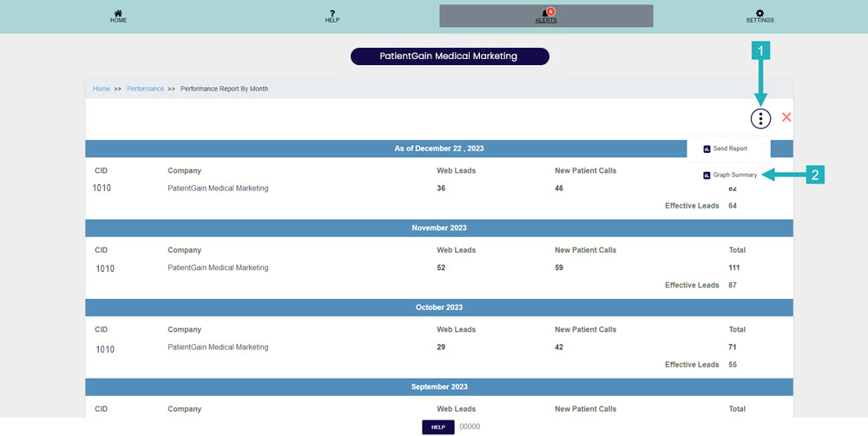Open Help from the top navigation bar
868x436 pixels.
[332, 16]
